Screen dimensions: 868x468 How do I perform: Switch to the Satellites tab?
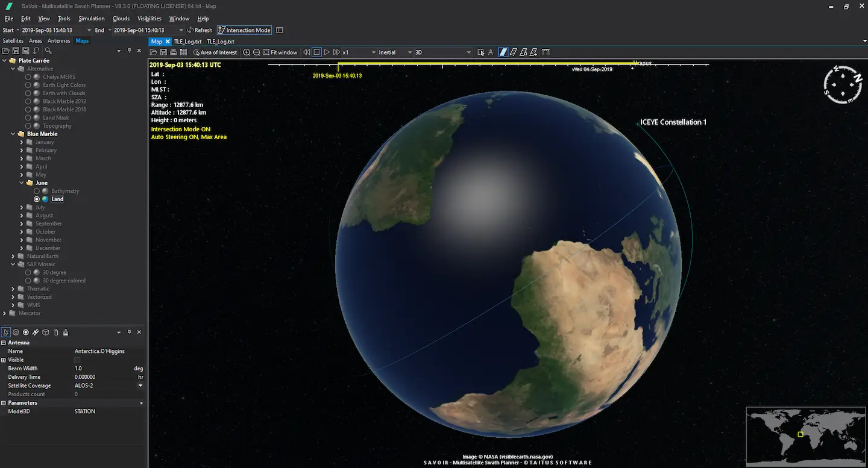13,41
